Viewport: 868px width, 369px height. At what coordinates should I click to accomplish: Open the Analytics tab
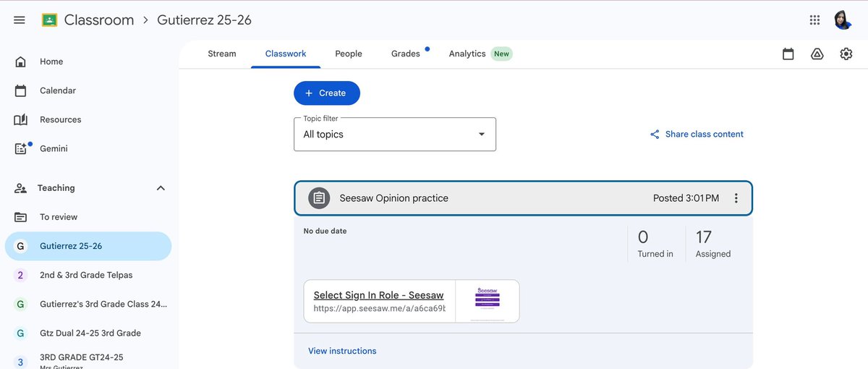coord(467,54)
